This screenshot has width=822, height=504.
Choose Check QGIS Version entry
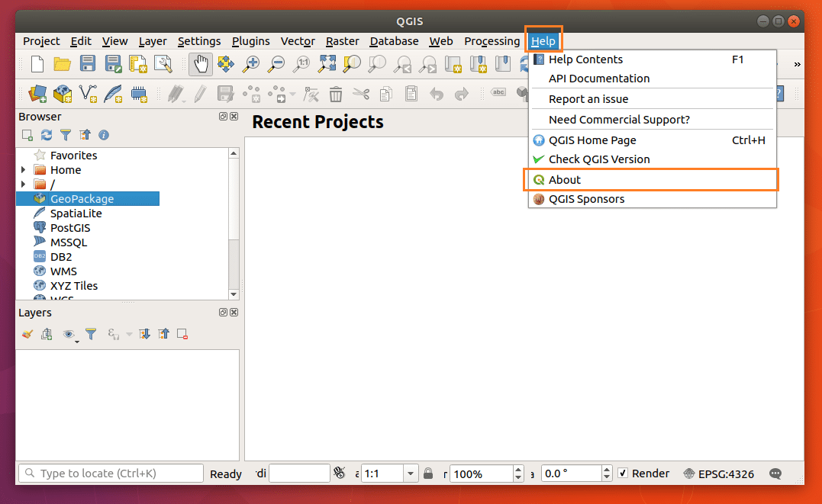[x=652, y=159]
